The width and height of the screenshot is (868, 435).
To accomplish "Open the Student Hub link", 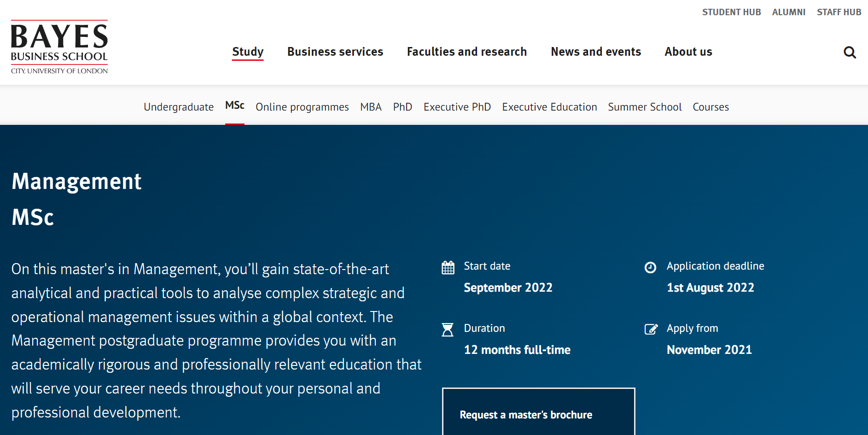I will click(x=731, y=12).
